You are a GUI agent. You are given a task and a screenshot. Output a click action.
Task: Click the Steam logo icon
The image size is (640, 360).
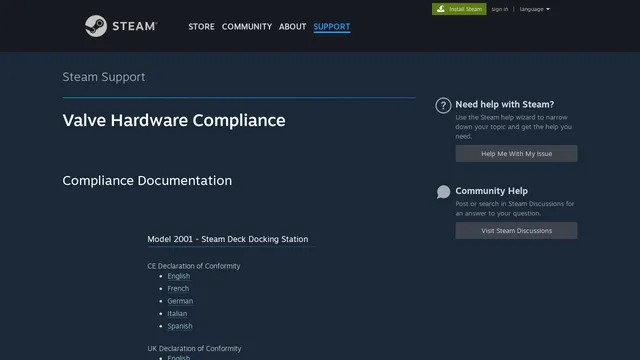(96, 26)
